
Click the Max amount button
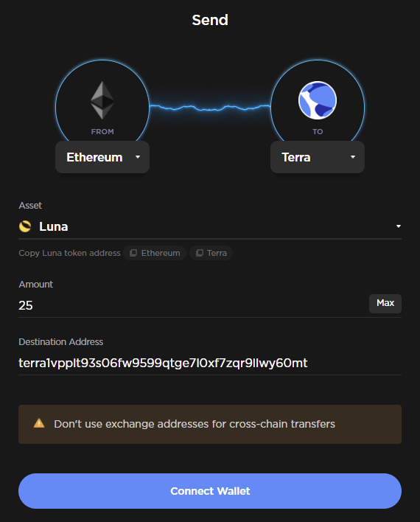tap(385, 303)
